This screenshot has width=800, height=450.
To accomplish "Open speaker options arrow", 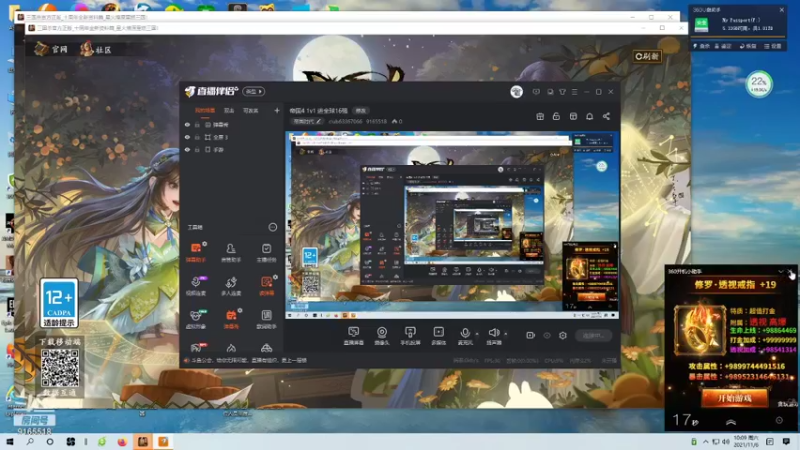I will pos(506,334).
